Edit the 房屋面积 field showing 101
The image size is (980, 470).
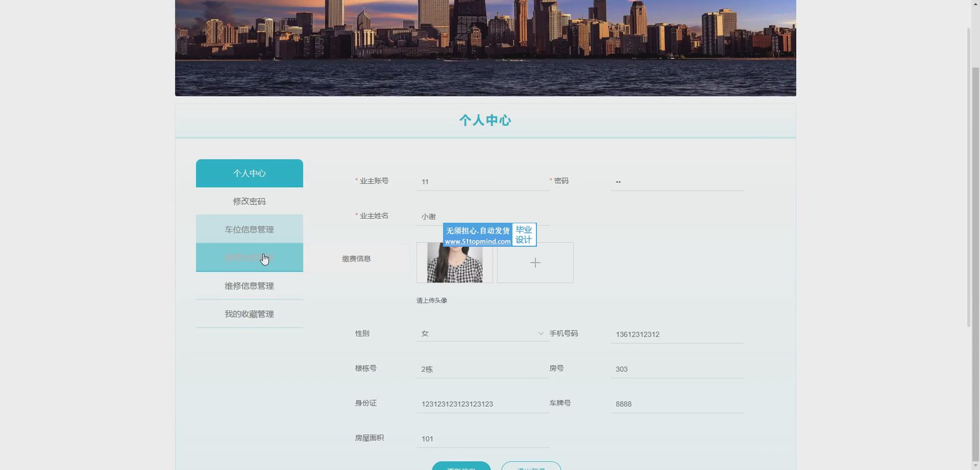point(482,438)
